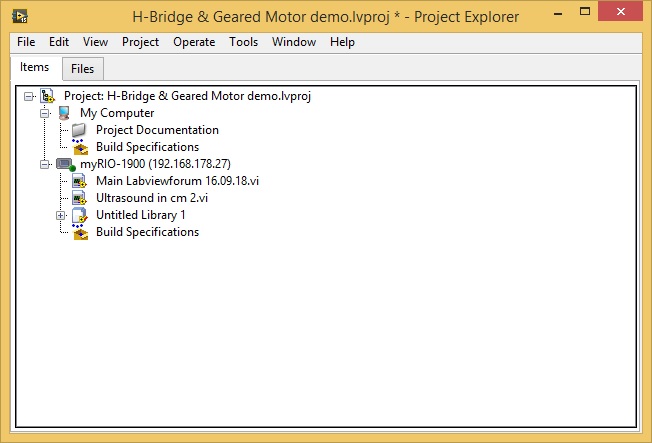This screenshot has width=652, height=443.
Task: Open the View menu
Action: tap(95, 42)
